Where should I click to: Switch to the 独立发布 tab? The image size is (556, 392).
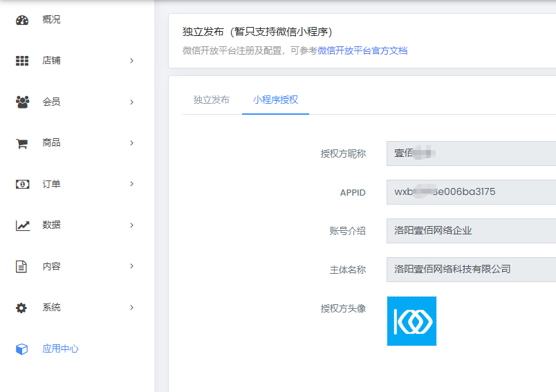212,100
